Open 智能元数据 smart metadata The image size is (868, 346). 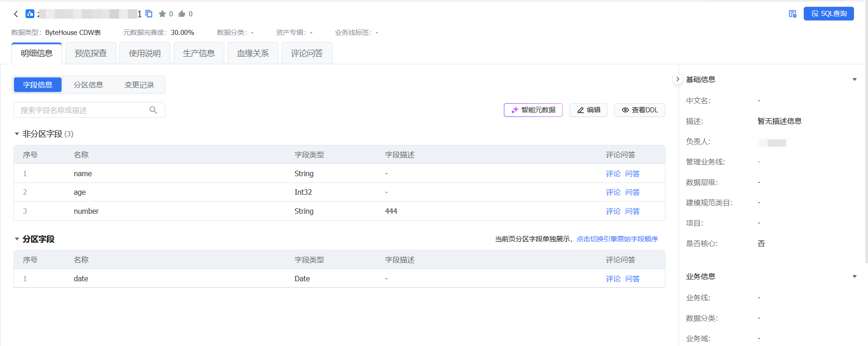pos(533,110)
